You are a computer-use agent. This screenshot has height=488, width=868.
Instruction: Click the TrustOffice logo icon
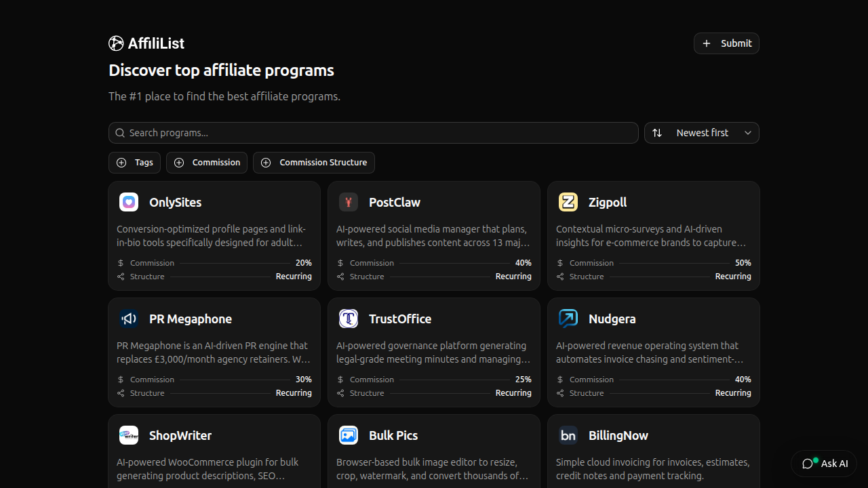click(x=348, y=319)
